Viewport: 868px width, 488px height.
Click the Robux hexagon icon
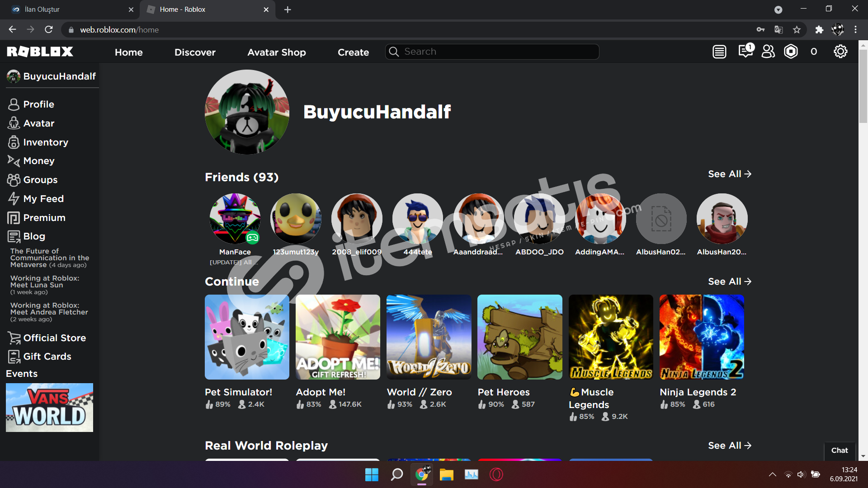[791, 52]
